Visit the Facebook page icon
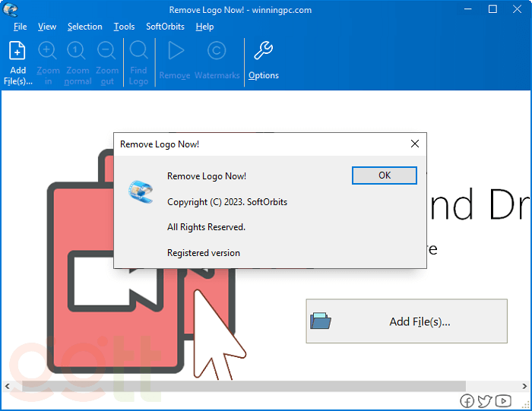The height and width of the screenshot is (411, 532). point(467,401)
